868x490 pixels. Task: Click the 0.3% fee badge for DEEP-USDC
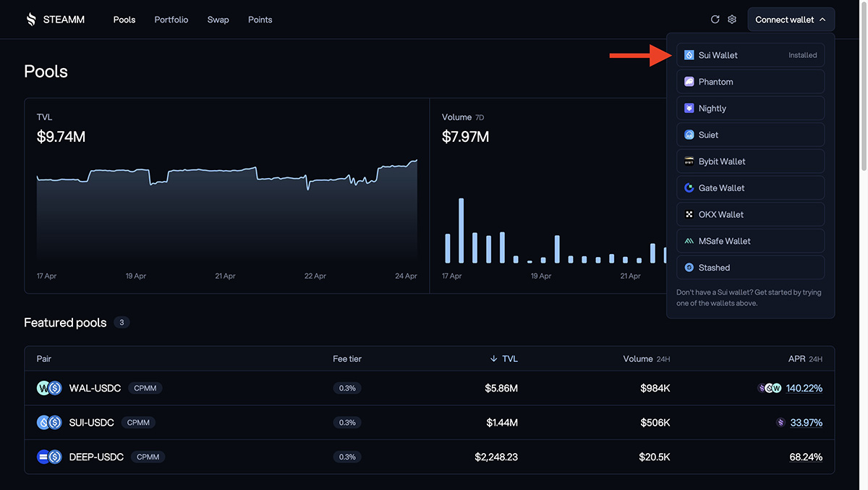tap(348, 457)
